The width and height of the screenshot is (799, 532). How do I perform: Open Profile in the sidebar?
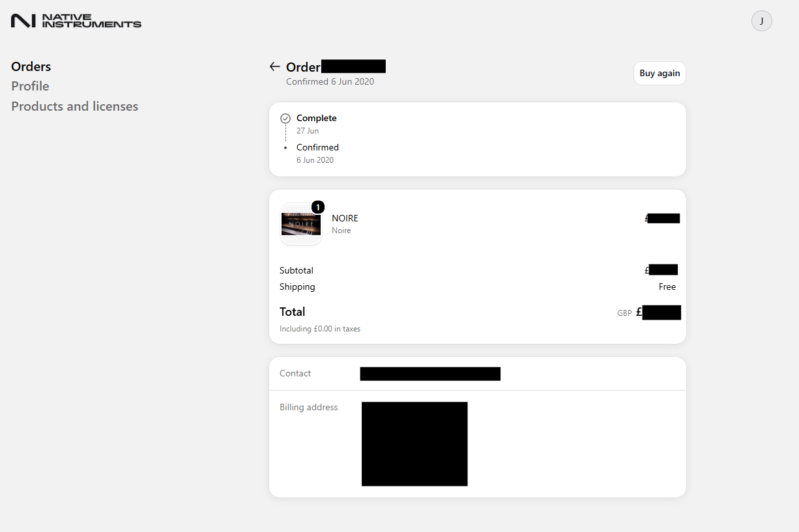30,86
